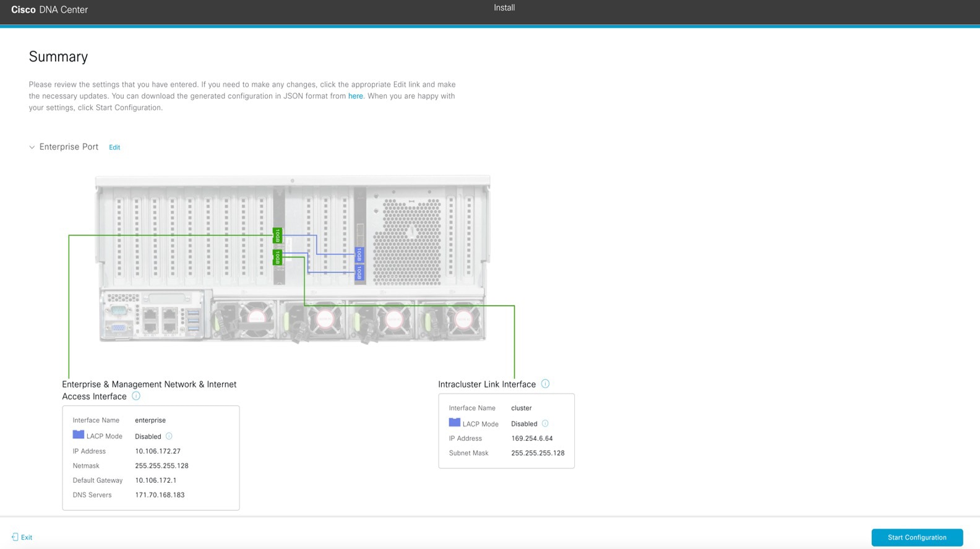Select the lower green 10GB port on diagram
Viewport: 980px width, 549px height.
(278, 257)
